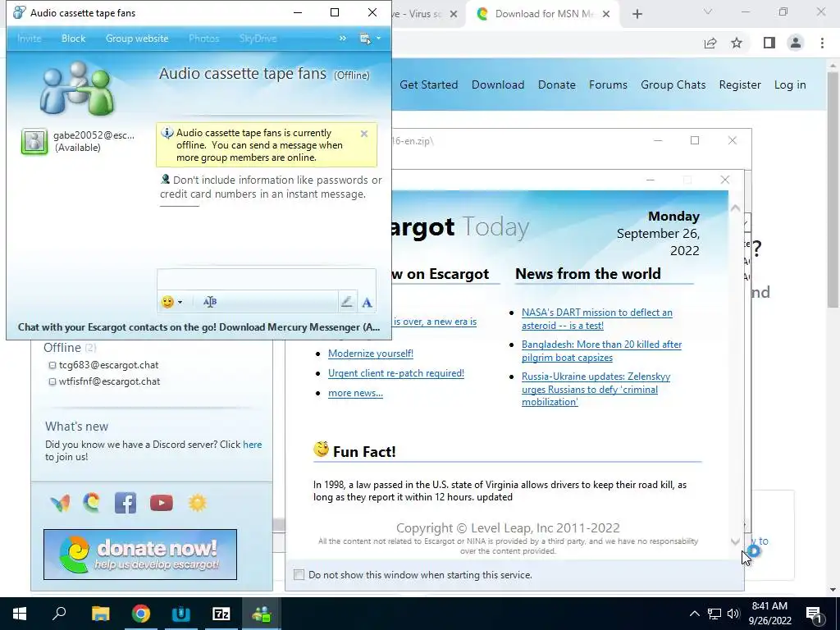Open taskbar search magnifier
Image resolution: width=840 pixels, height=630 pixels.
tap(59, 614)
